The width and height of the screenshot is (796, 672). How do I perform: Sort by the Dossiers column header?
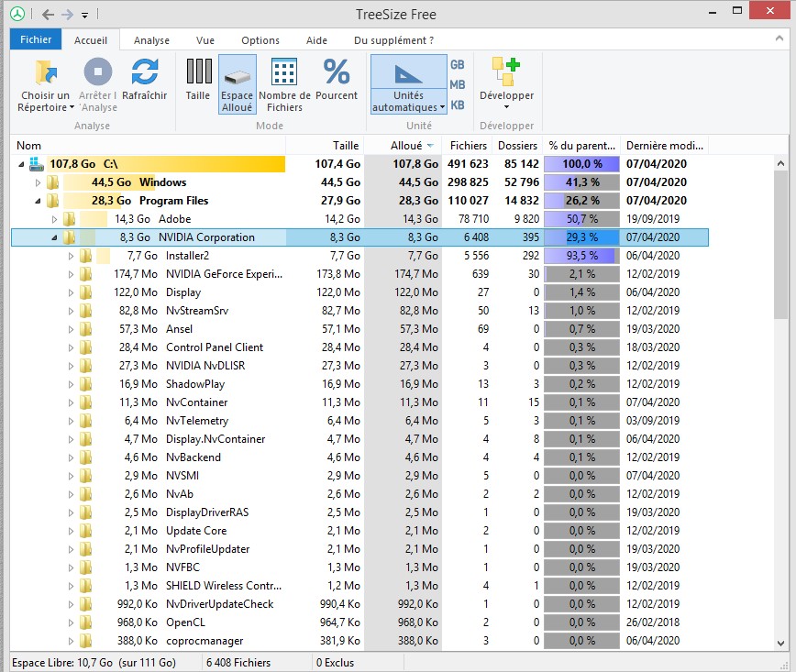tap(517, 146)
